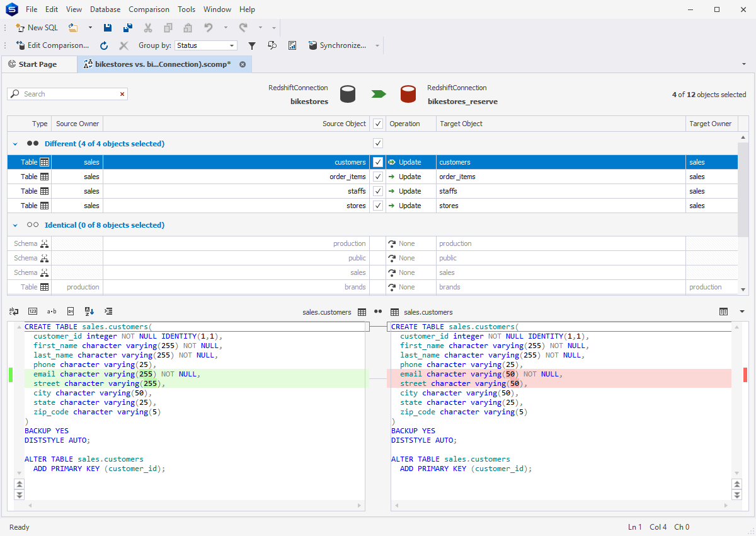This screenshot has width=756, height=536.
Task: Click the a·b whitespace icon in the diff toolbar
Action: [x=52, y=312]
